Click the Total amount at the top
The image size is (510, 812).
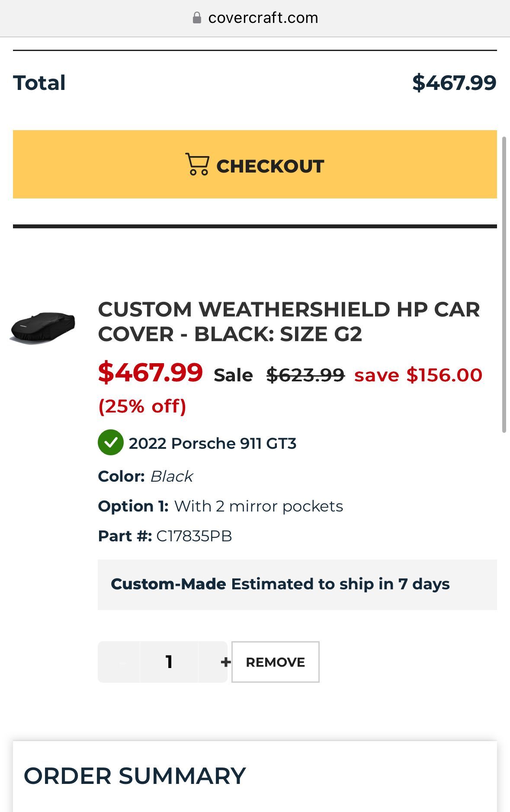pos(454,83)
